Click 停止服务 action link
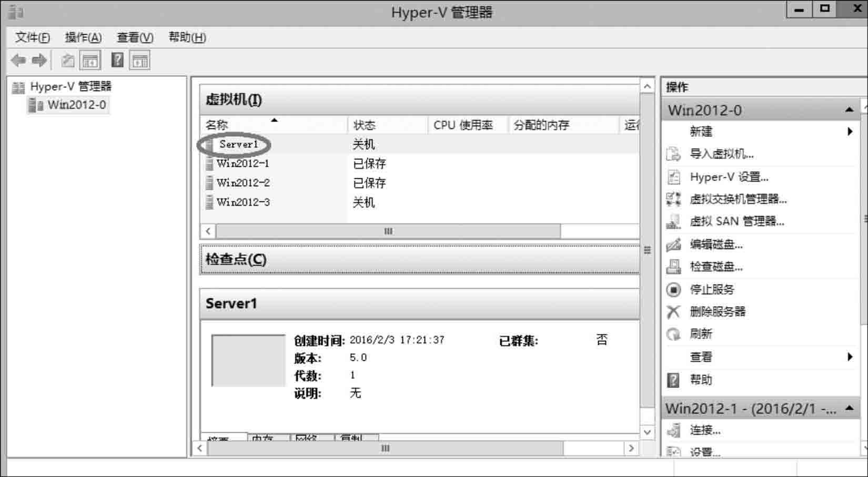Viewport: 868px width, 477px height. pos(712,289)
